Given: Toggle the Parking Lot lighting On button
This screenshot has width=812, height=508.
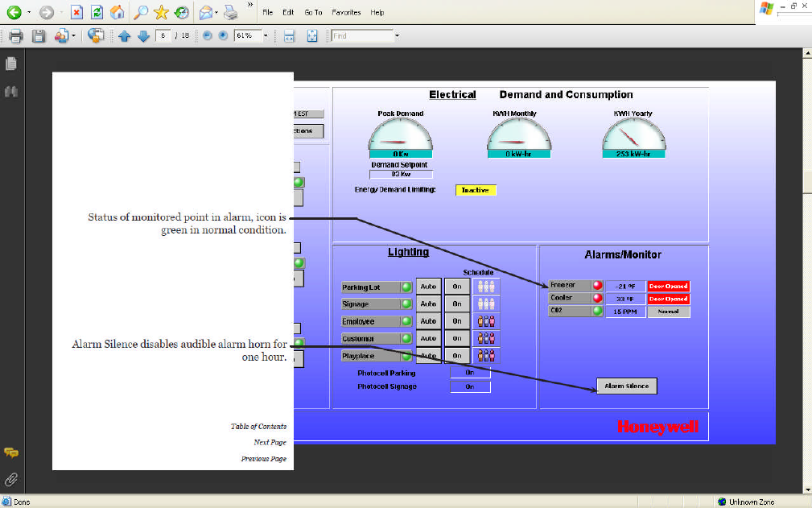Looking at the screenshot, I should click(x=456, y=287).
